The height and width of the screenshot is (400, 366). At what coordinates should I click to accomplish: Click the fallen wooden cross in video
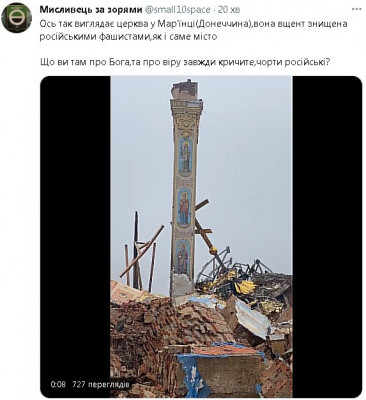pyautogui.click(x=206, y=227)
